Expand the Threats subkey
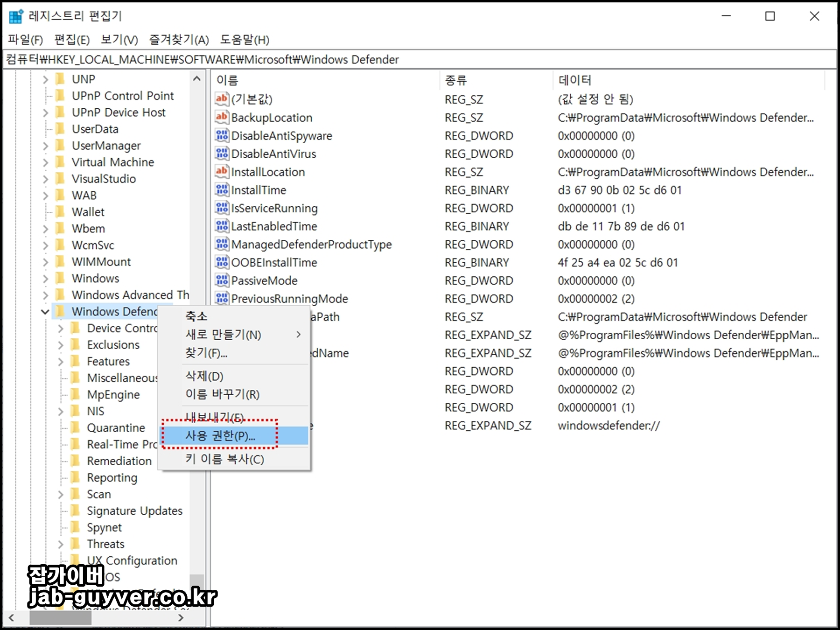This screenshot has height=630, width=840. click(61, 544)
